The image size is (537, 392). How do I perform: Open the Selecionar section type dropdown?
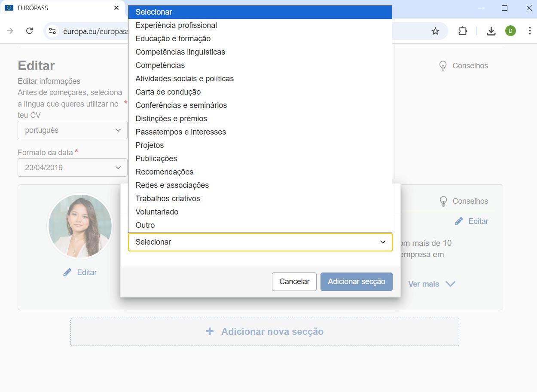tap(260, 242)
